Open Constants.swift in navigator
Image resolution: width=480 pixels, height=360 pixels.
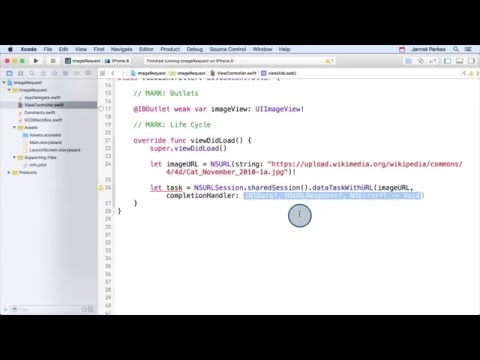point(40,112)
